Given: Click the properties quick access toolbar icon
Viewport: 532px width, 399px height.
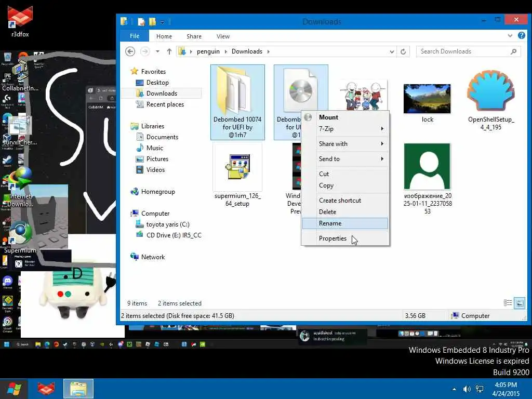Looking at the screenshot, I should pyautogui.click(x=141, y=22).
